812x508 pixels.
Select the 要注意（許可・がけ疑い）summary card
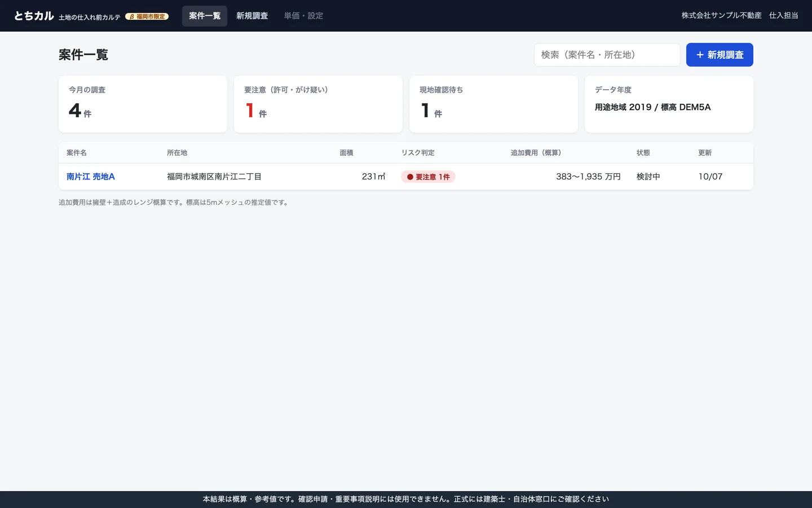(x=318, y=104)
